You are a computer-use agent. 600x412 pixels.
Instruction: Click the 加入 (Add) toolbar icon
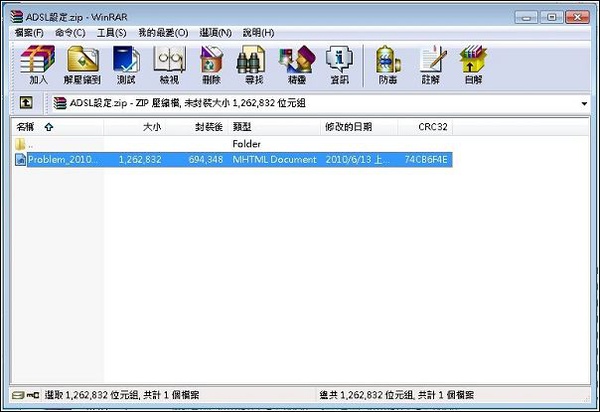pos(38,64)
